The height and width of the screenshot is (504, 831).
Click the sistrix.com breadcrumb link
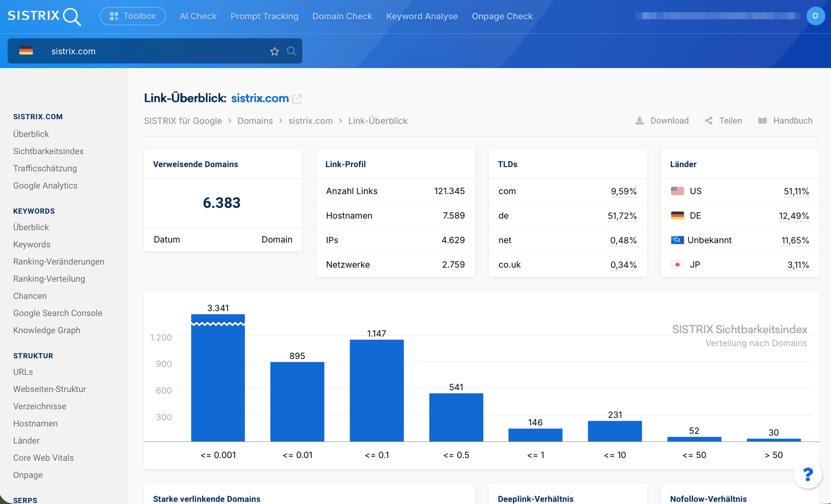tap(310, 121)
